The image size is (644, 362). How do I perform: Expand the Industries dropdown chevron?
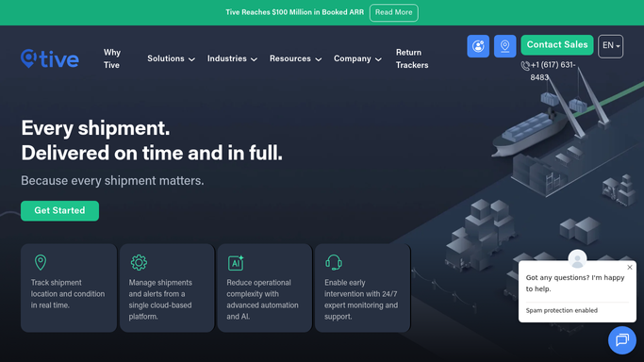coord(254,59)
